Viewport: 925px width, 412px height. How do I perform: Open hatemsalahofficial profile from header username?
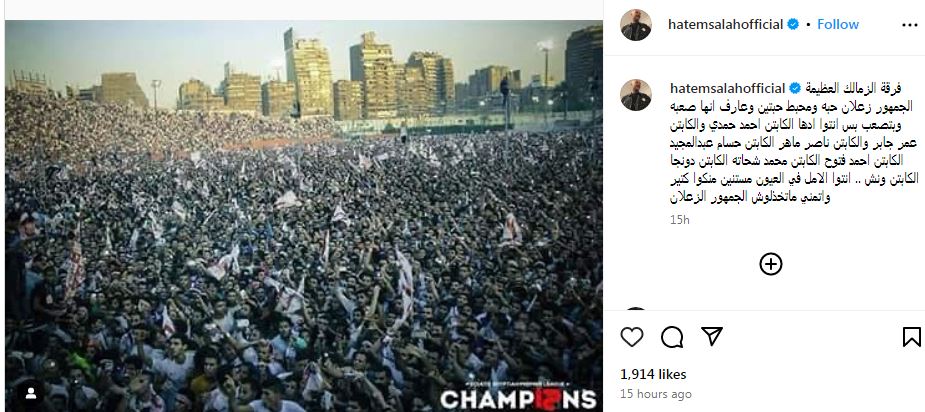726,24
